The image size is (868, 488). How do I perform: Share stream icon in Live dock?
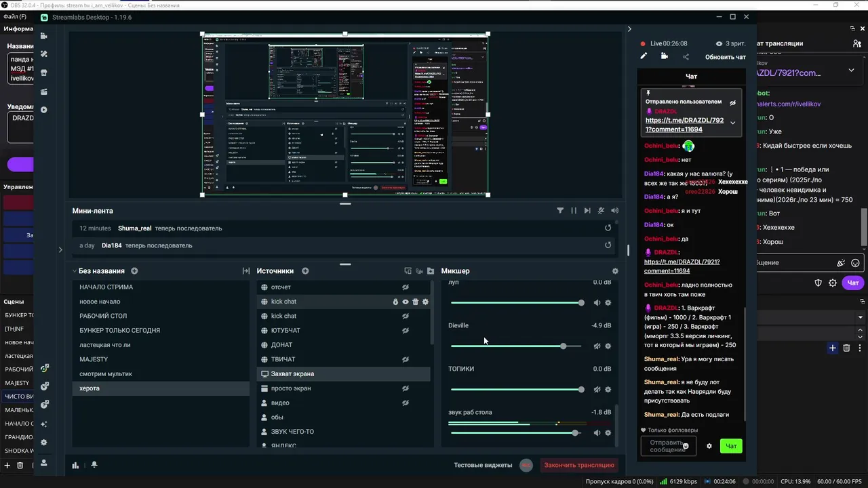(x=686, y=57)
